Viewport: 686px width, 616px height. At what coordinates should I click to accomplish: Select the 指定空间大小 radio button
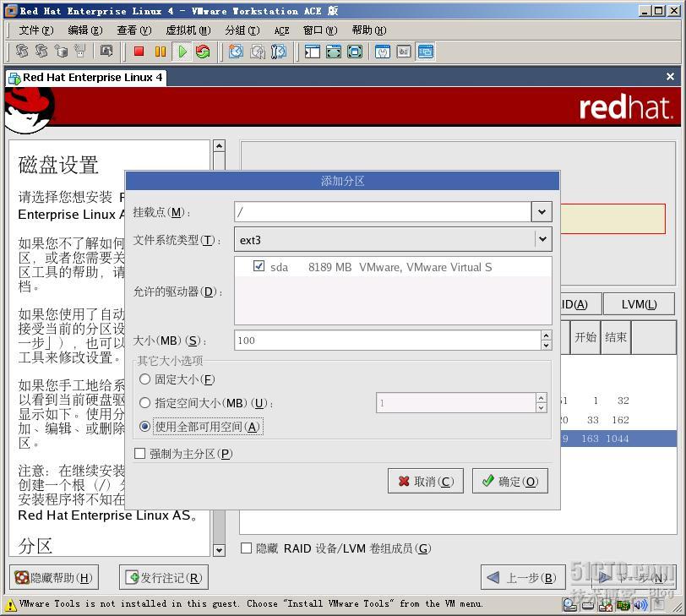click(x=144, y=402)
